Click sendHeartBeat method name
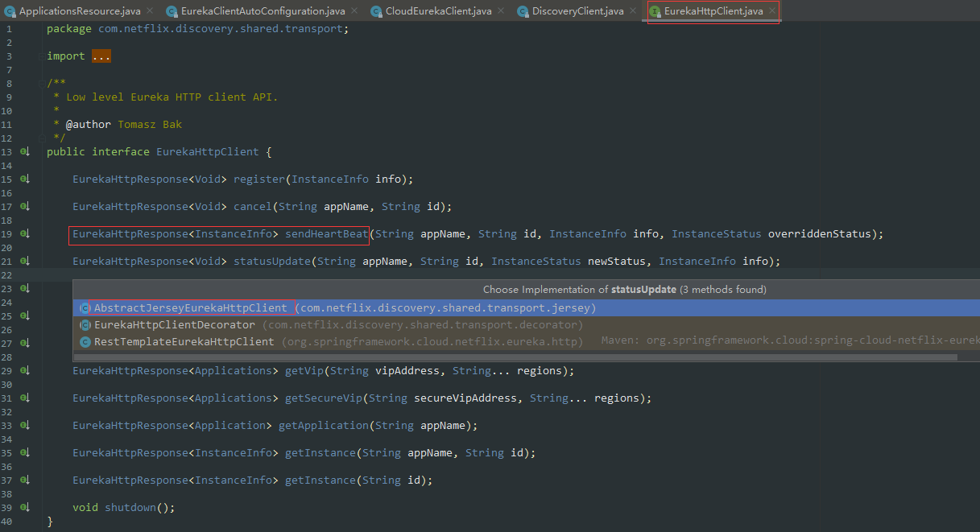The width and height of the screenshot is (980, 532). (x=327, y=234)
